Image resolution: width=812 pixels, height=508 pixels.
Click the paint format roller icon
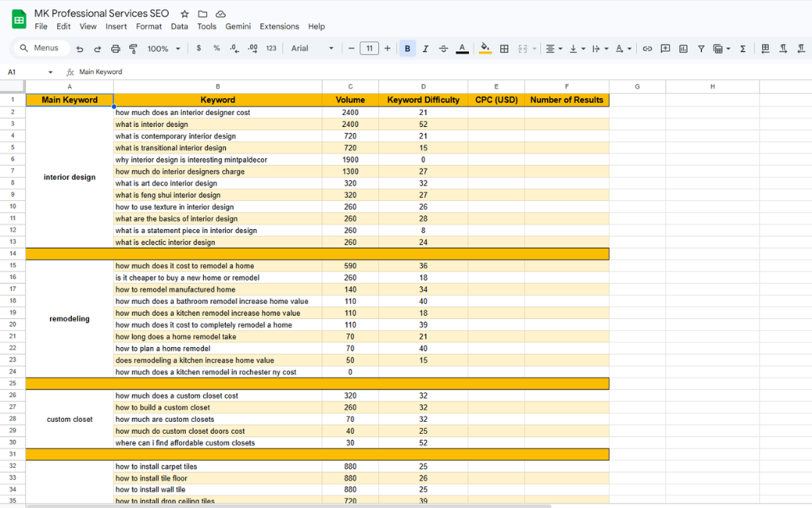[x=133, y=48]
